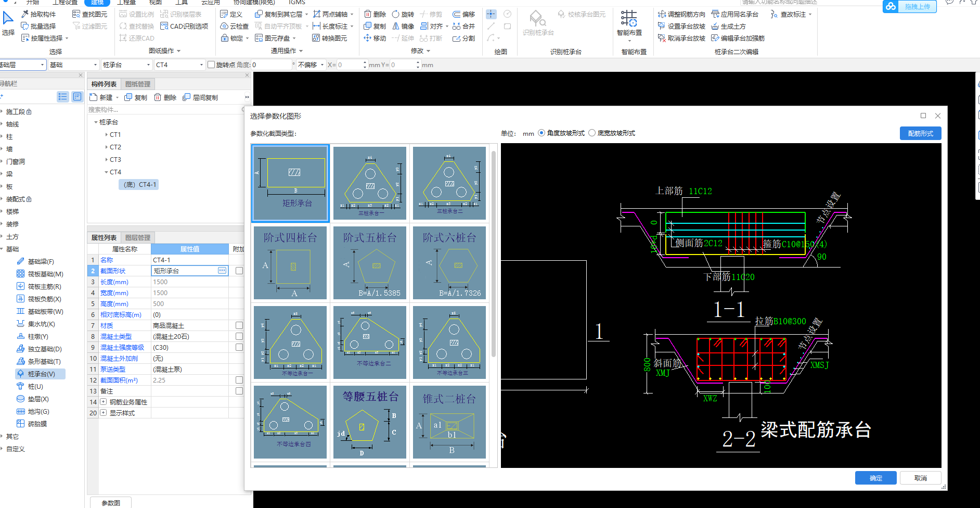This screenshot has height=508, width=980.
Task: Open 查找图元 find element tool
Action: coord(90,14)
